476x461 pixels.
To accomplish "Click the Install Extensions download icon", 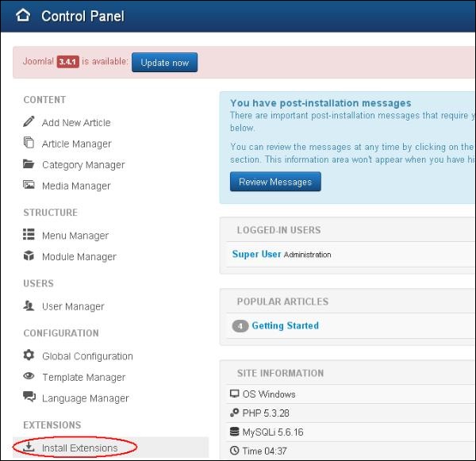I will 29,448.
